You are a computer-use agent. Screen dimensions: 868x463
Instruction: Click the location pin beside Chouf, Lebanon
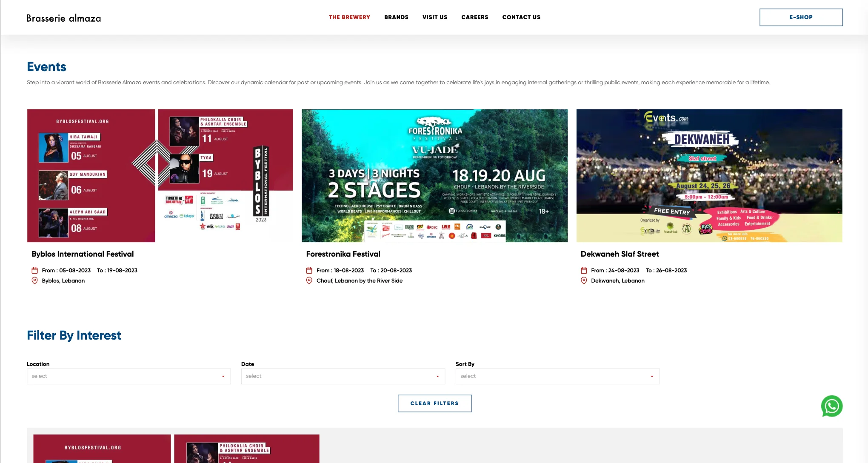click(309, 281)
